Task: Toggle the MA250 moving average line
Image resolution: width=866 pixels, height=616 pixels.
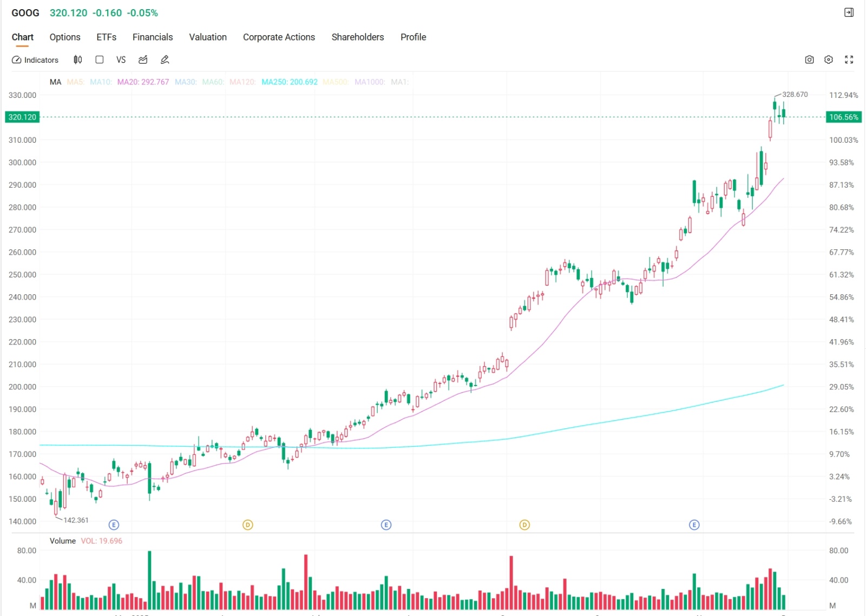Action: [289, 82]
